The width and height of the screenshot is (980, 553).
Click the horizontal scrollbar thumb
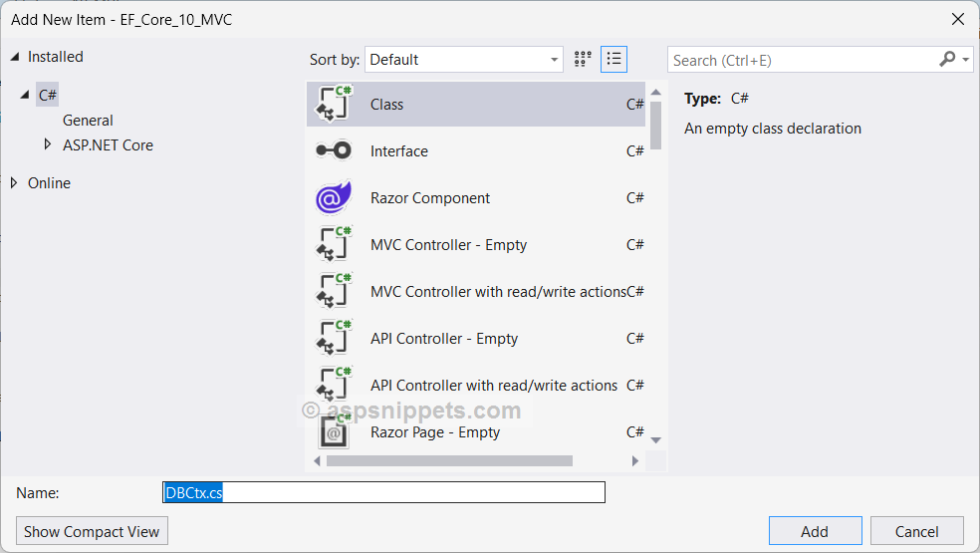(x=449, y=461)
